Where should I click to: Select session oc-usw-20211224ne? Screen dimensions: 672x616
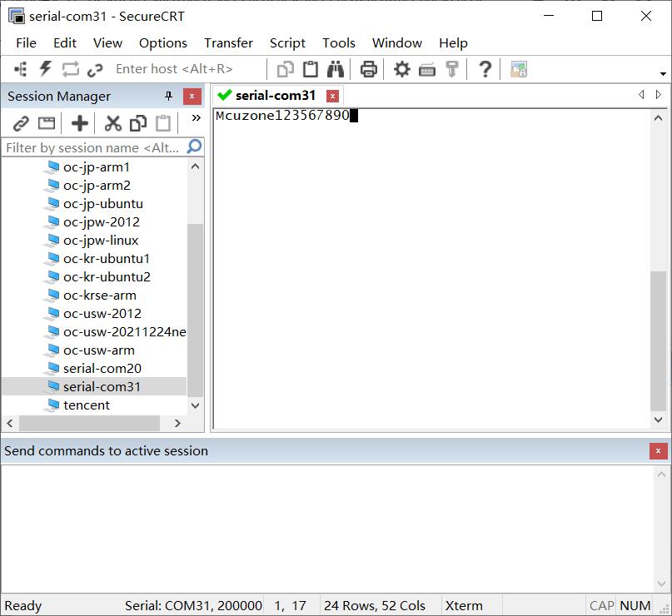(x=125, y=332)
